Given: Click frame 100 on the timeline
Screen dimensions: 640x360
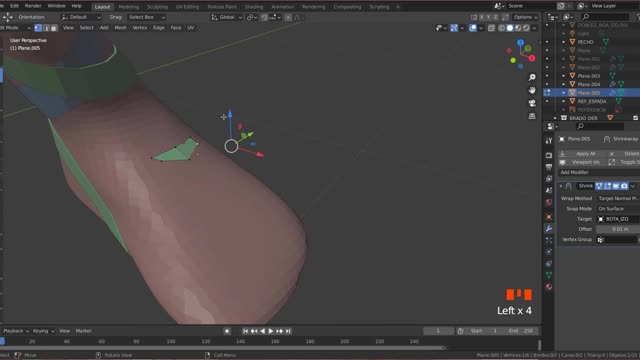Looking at the screenshot, I should 171,341.
